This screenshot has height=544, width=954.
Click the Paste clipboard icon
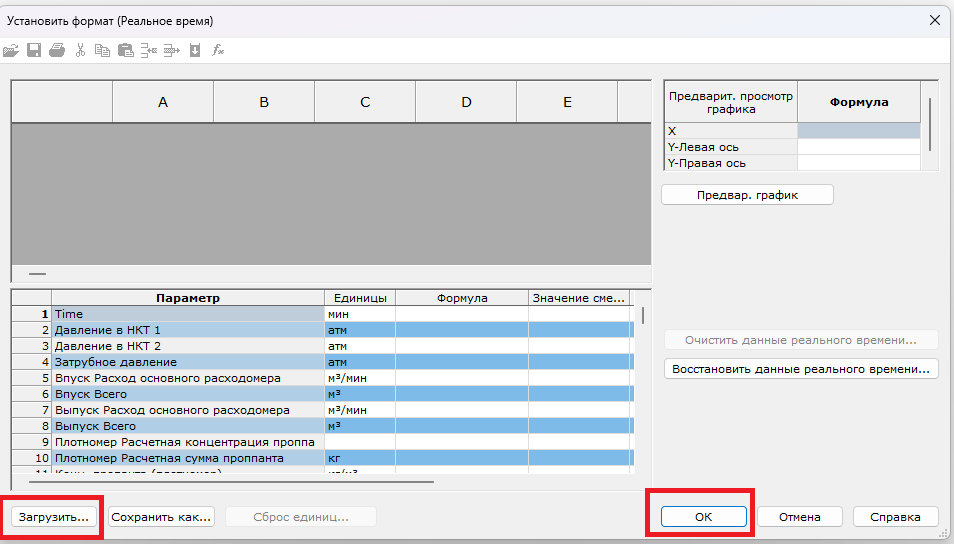coord(125,50)
